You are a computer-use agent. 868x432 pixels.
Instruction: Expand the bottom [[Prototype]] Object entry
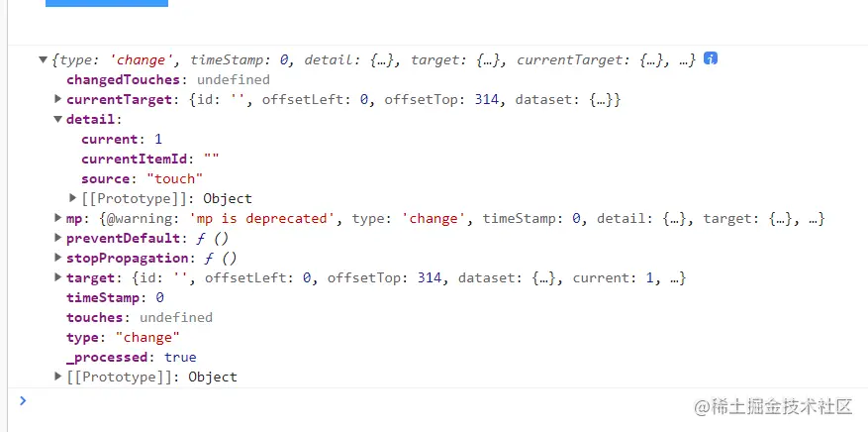[x=58, y=377]
